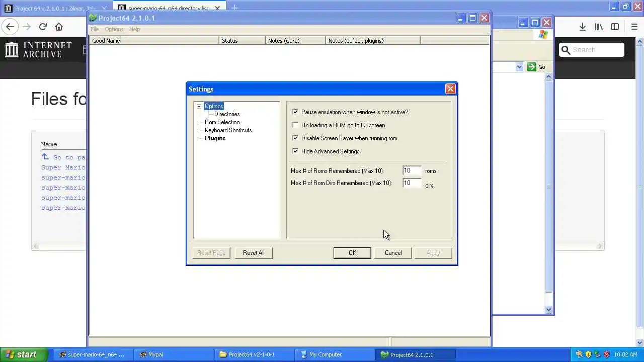Viewport: 644px width, 362px height.
Task: Open browser hamburger menu
Action: pyautogui.click(x=634, y=27)
